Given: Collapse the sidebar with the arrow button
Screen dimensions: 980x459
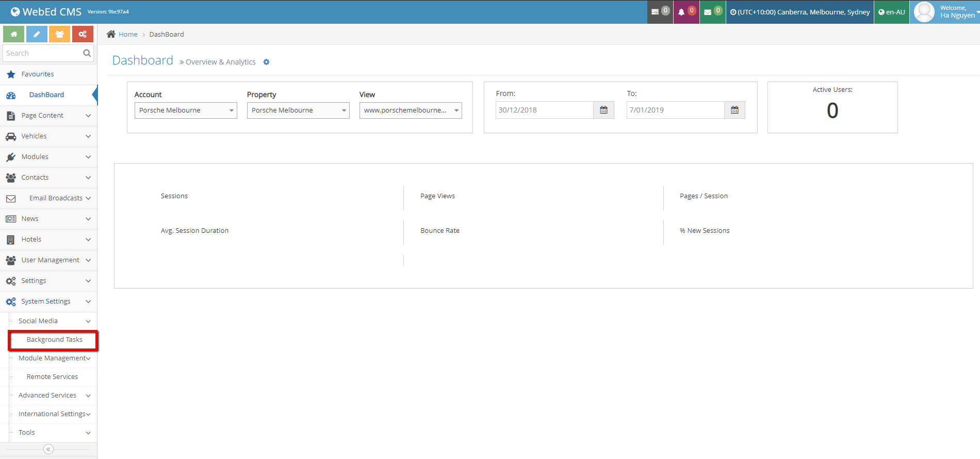Looking at the screenshot, I should 48,449.
